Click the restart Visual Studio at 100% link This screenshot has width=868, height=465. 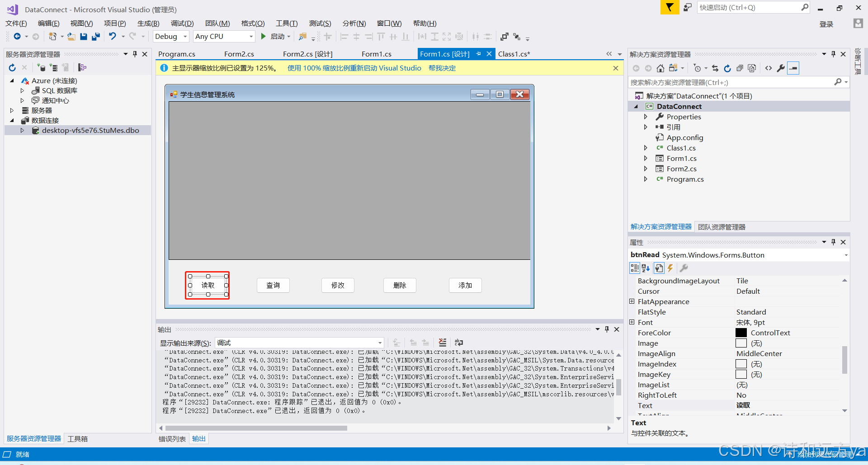point(354,68)
